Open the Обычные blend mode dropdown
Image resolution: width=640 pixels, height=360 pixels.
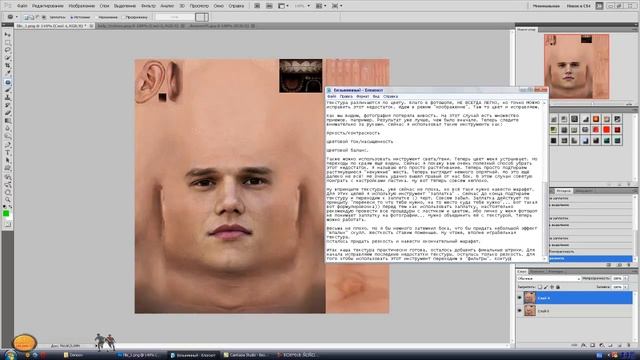pyautogui.click(x=549, y=278)
